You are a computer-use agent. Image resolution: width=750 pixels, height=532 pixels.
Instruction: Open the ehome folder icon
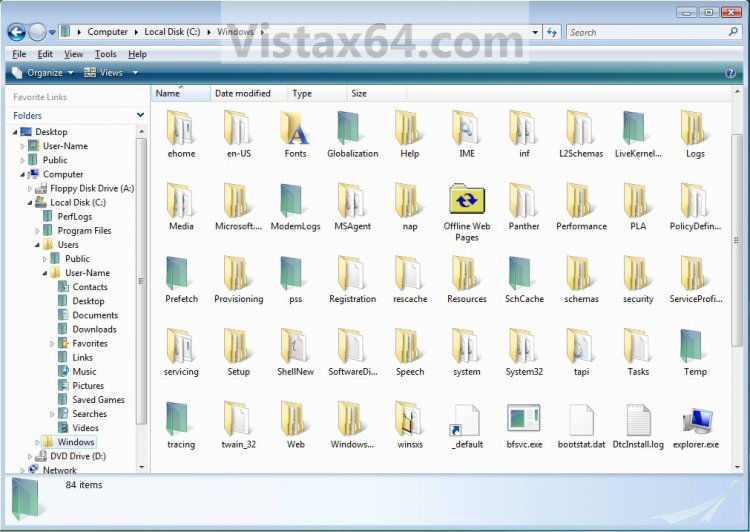(x=180, y=128)
